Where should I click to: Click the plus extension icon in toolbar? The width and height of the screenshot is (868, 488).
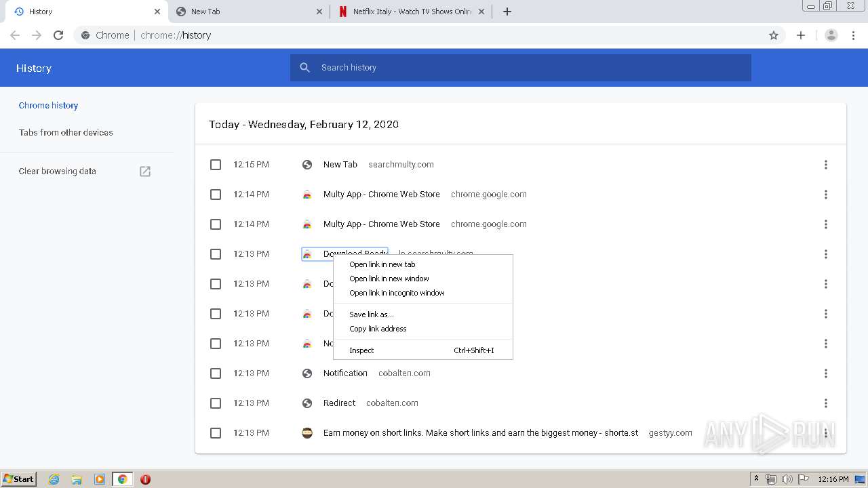coord(801,35)
